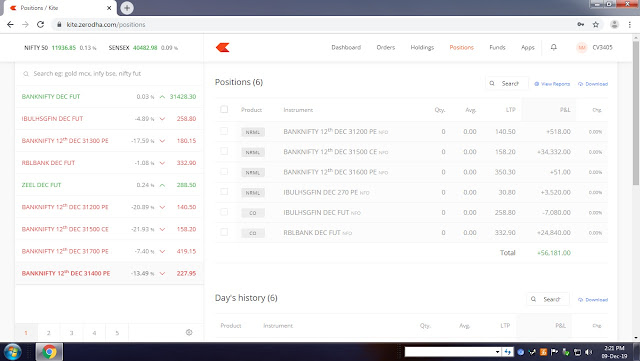Image resolution: width=640 pixels, height=361 pixels.
Task: Click the down chevron for RBLBANK DEC FUT watchlist
Action: pyautogui.click(x=162, y=163)
